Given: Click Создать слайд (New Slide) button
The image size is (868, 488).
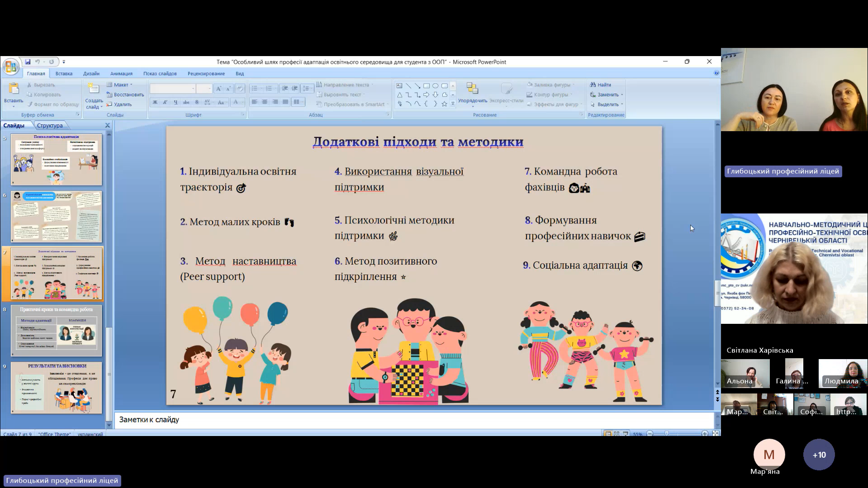Looking at the screenshot, I should click(94, 95).
